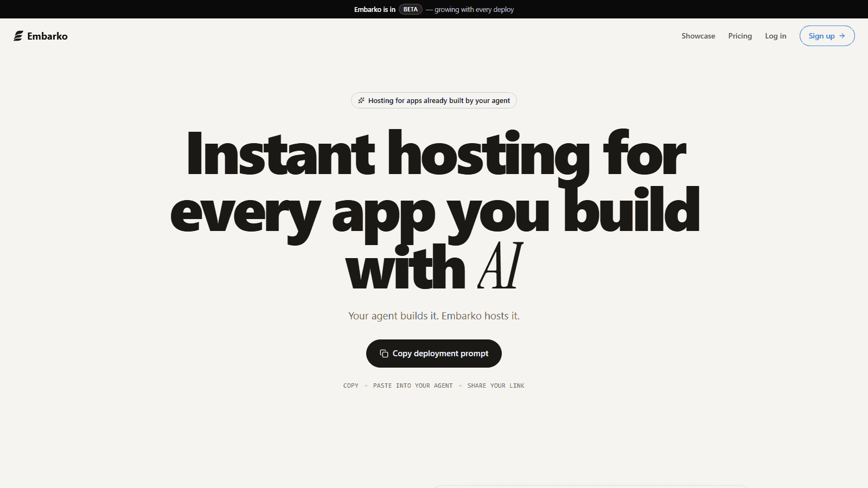
Task: Open the Pricing page
Action: (x=740, y=36)
